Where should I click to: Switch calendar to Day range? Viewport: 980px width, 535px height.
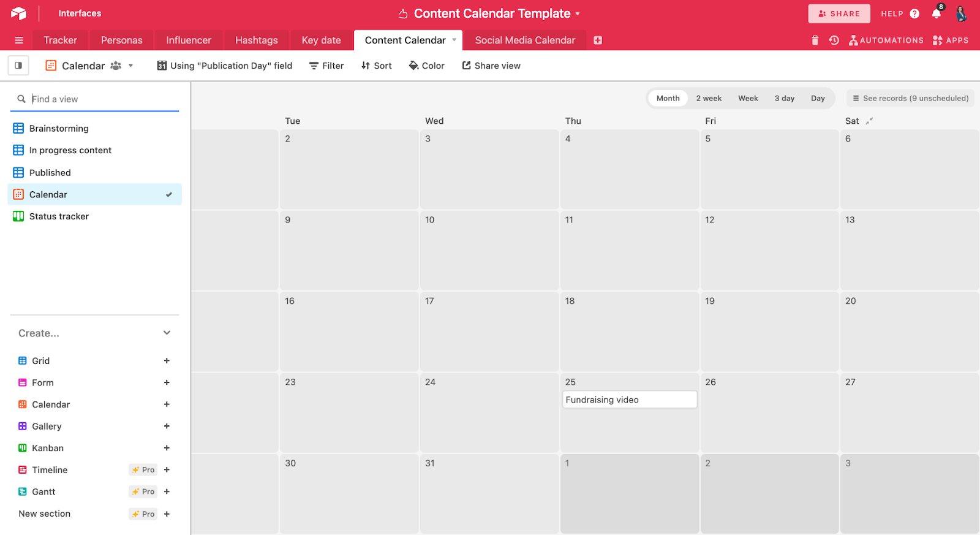(x=818, y=98)
